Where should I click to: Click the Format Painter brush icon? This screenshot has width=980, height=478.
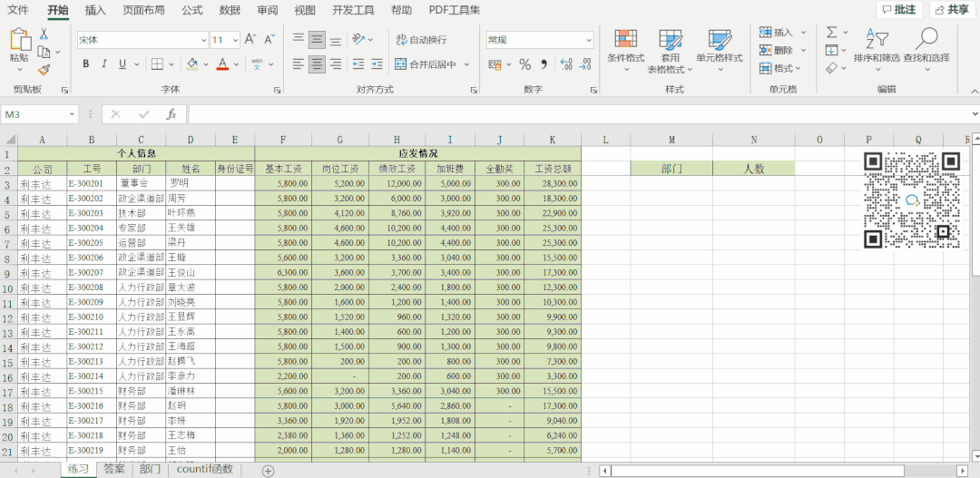(43, 70)
